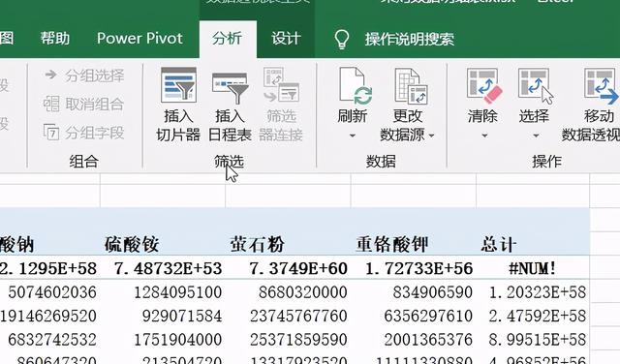
Task: Click the 操作说明搜索 search box
Action: tap(409, 39)
